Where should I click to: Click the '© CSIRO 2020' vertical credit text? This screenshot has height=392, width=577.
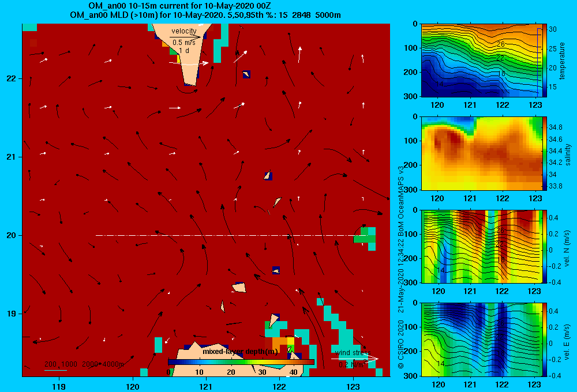click(401, 344)
